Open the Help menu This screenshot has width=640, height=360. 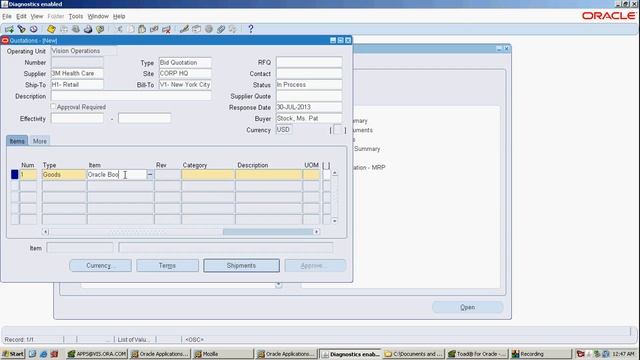pyautogui.click(x=119, y=16)
